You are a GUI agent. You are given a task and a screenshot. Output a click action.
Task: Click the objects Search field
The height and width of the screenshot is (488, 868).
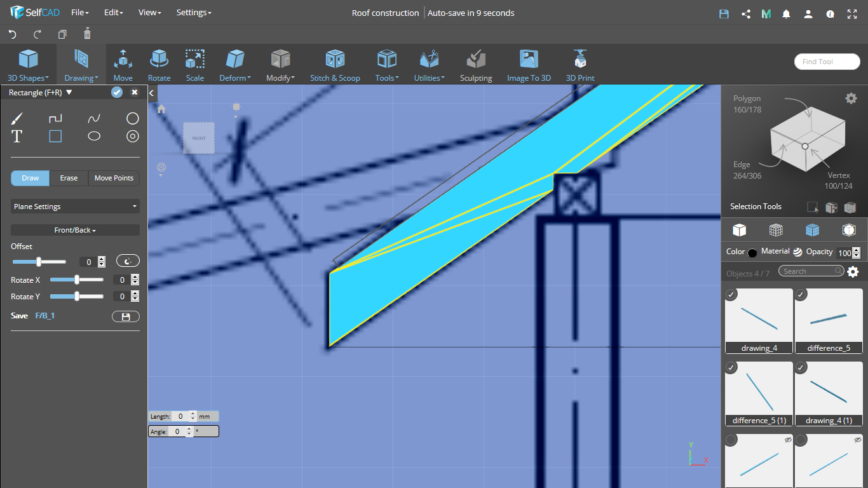(811, 271)
